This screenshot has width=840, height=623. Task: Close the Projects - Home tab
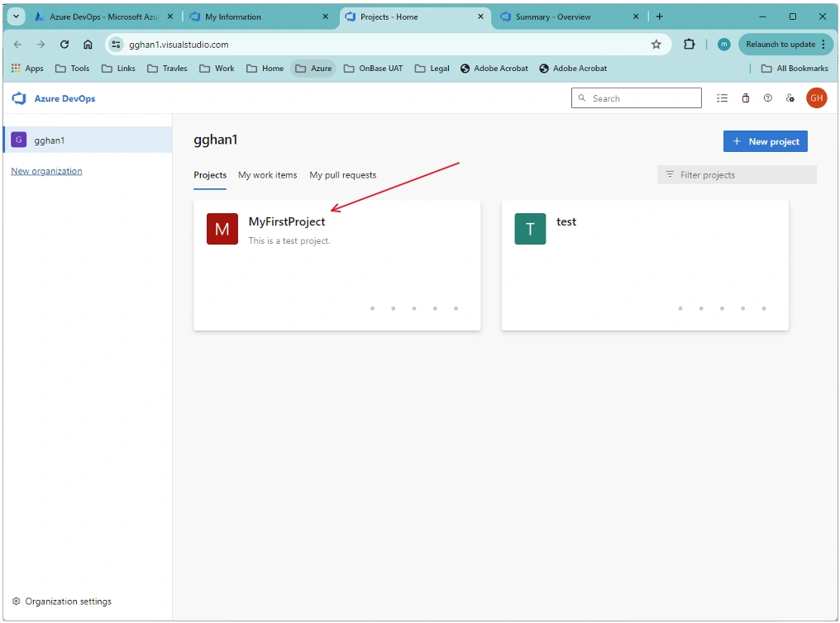480,17
